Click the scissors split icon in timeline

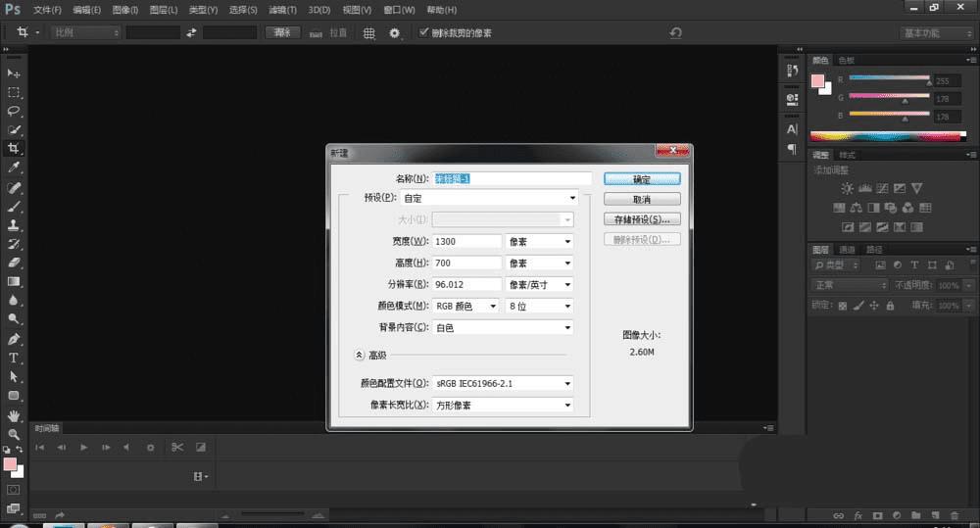click(x=176, y=448)
